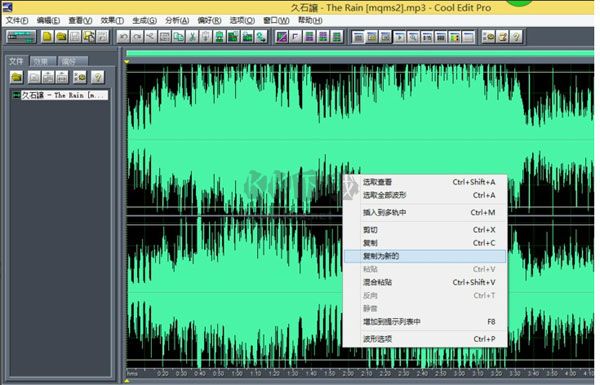Image resolution: width=600 pixels, height=385 pixels.
Task: Click the scripts icon beside main toolbar help
Action: point(502,37)
